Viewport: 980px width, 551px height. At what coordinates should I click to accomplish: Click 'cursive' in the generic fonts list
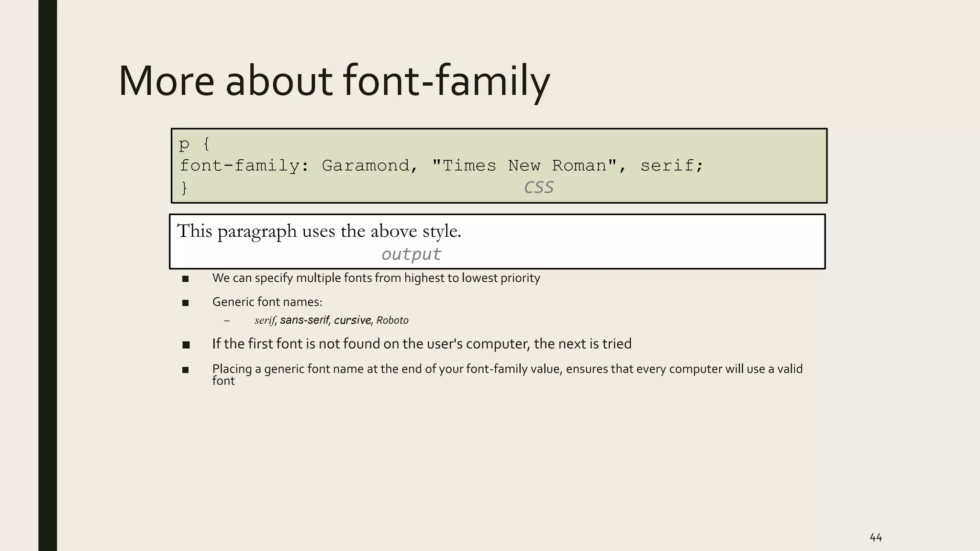tap(352, 320)
